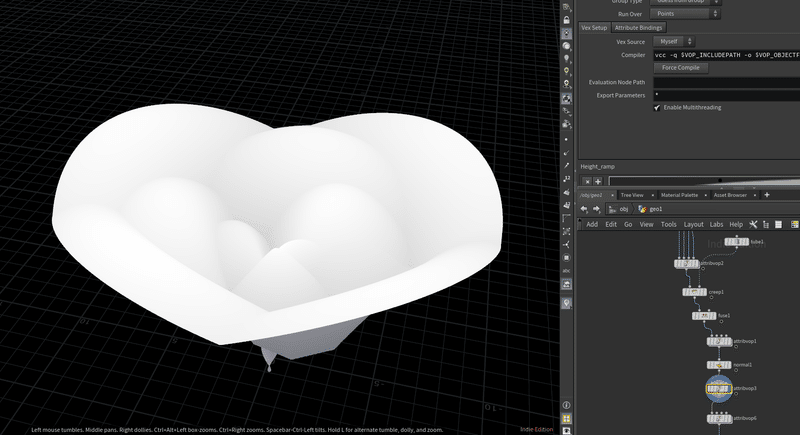
Task: Open the Add menu in network editor
Action: [x=592, y=224]
